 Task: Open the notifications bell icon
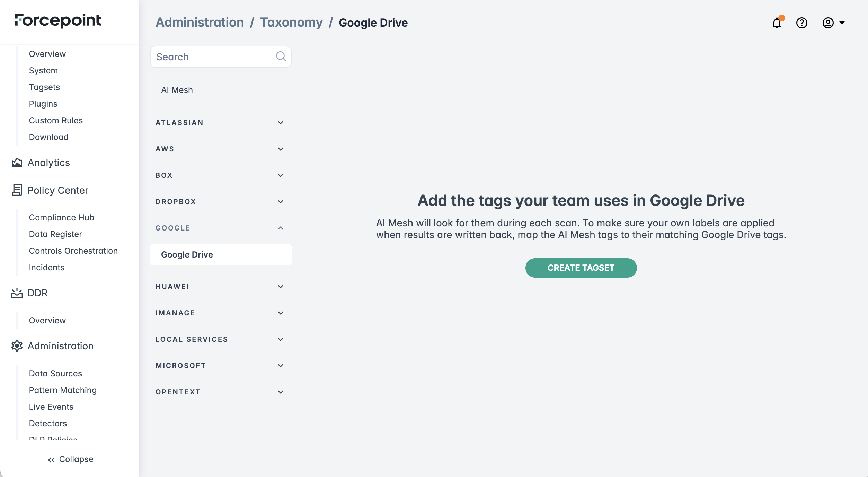tap(777, 23)
